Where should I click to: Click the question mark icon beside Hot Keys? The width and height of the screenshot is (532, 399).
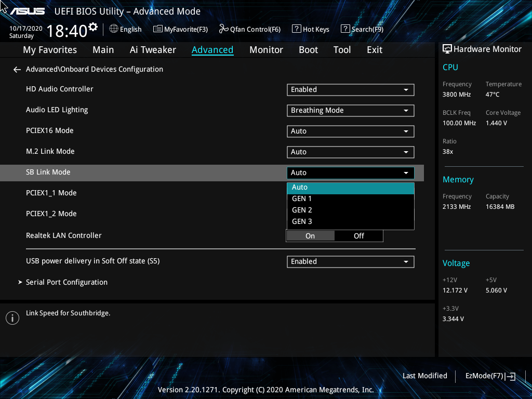pos(296,29)
